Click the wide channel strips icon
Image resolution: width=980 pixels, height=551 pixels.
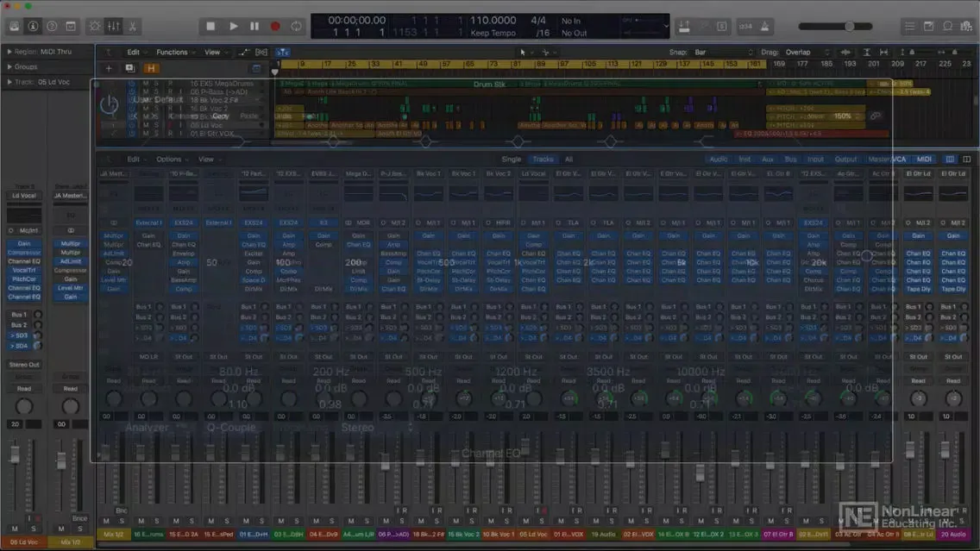point(966,160)
